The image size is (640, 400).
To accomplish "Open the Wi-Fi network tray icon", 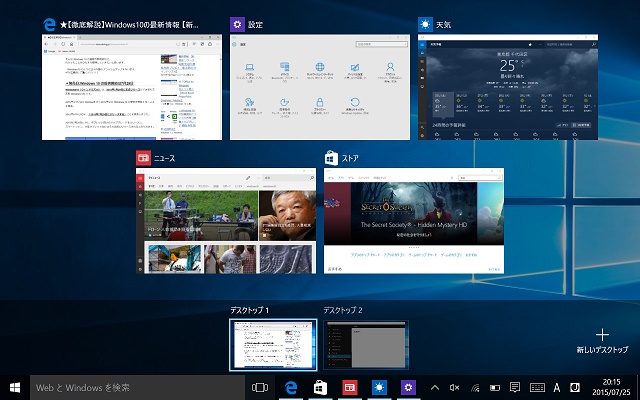I will coord(475,388).
